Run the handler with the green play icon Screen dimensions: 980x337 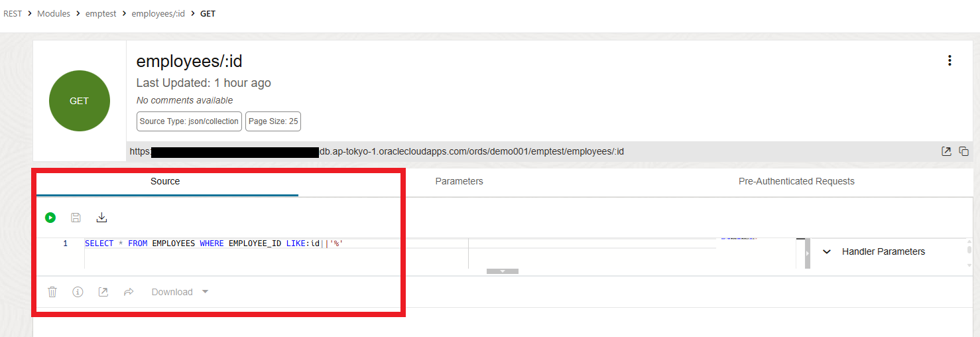pyautogui.click(x=50, y=218)
